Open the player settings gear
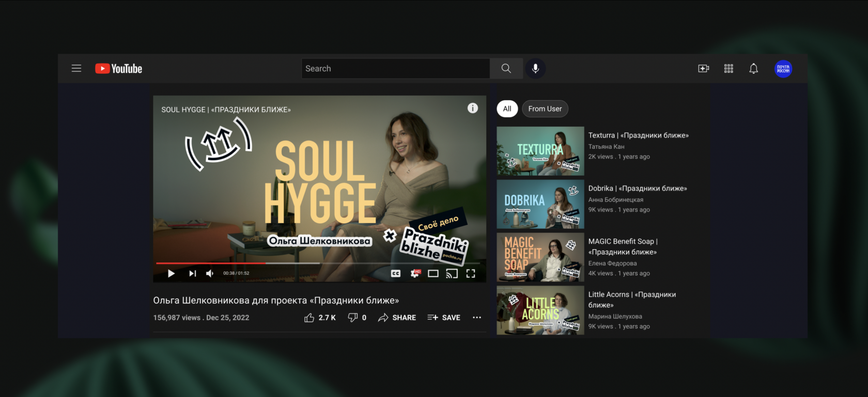Viewport: 868px width, 397px height. [x=415, y=273]
